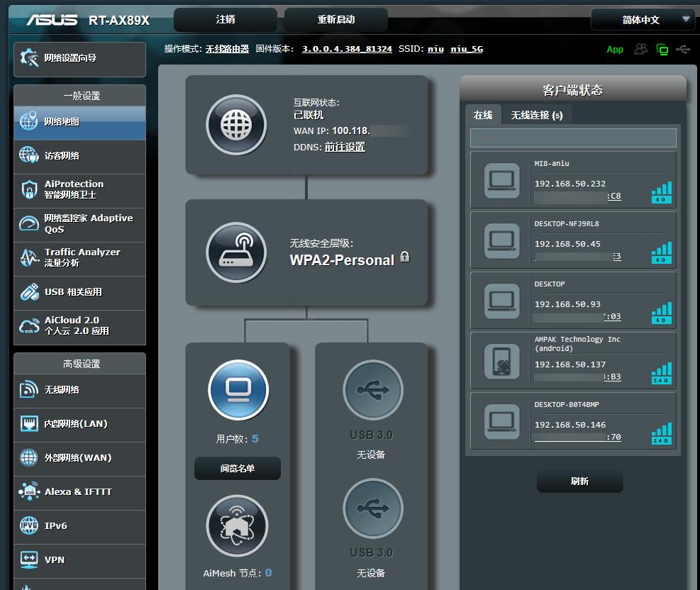The height and width of the screenshot is (590, 700).
Task: Click the 刷新 refresh button
Action: [x=579, y=482]
